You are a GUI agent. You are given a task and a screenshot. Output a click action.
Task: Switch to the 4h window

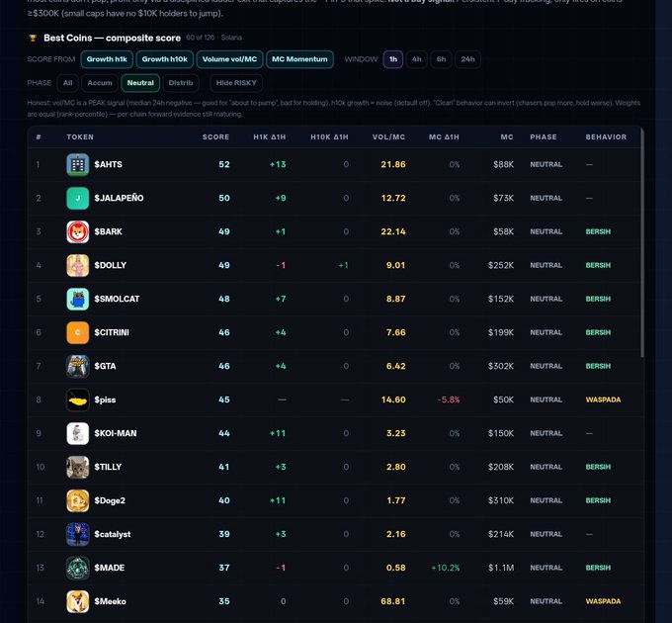417,59
